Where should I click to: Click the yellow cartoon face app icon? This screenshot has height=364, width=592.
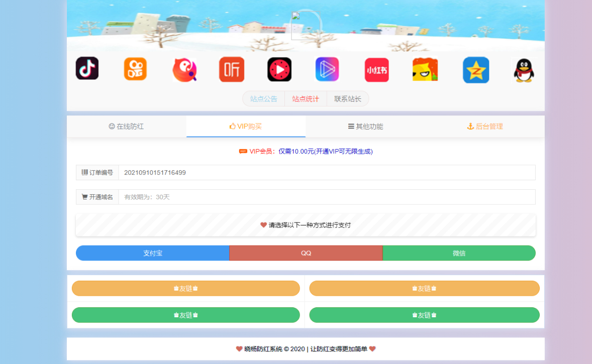point(425,69)
